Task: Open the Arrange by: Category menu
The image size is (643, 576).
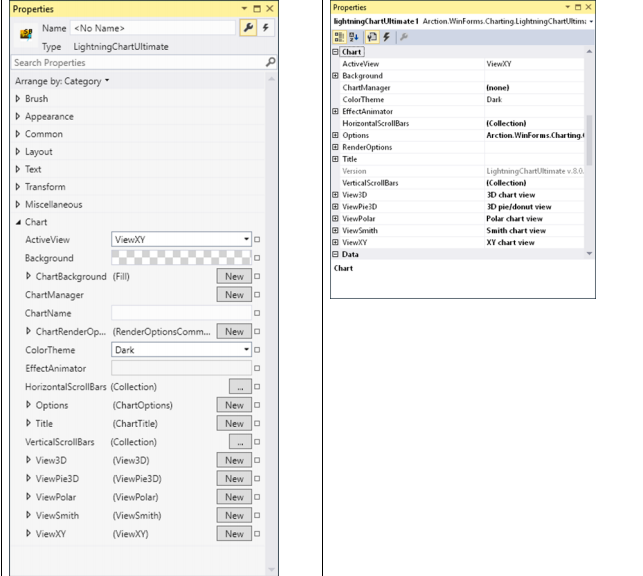Action: [62, 81]
